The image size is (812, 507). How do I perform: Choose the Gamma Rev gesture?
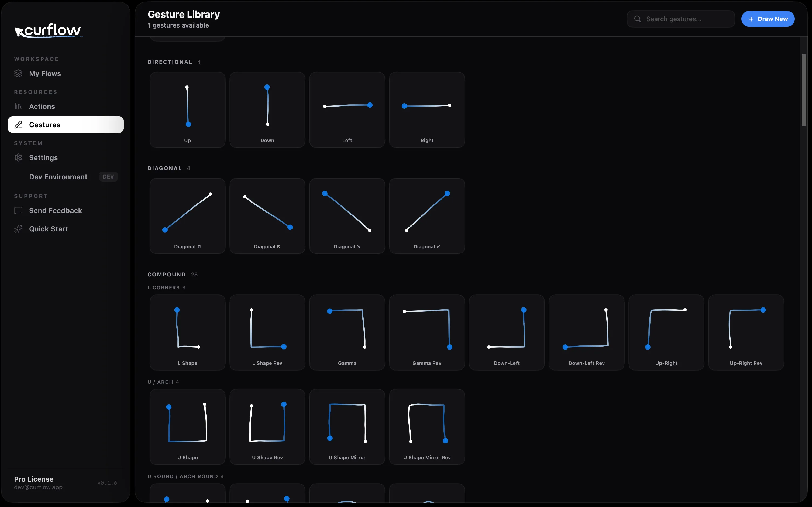pos(426,333)
